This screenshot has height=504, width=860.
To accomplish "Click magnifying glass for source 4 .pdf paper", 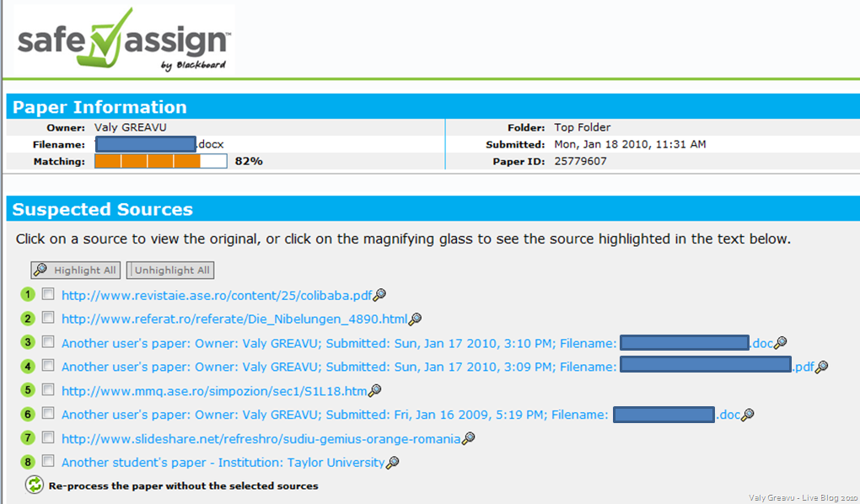I will [x=822, y=367].
